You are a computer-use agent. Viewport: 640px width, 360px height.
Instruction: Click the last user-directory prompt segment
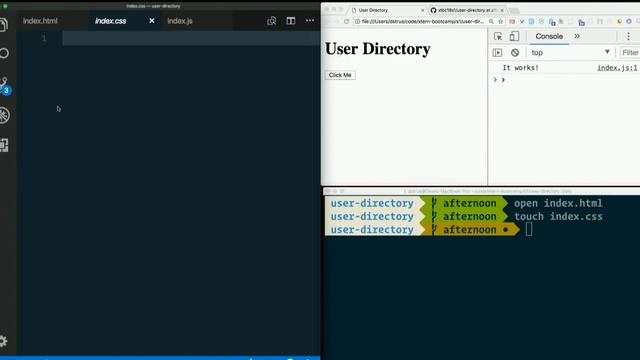point(372,230)
